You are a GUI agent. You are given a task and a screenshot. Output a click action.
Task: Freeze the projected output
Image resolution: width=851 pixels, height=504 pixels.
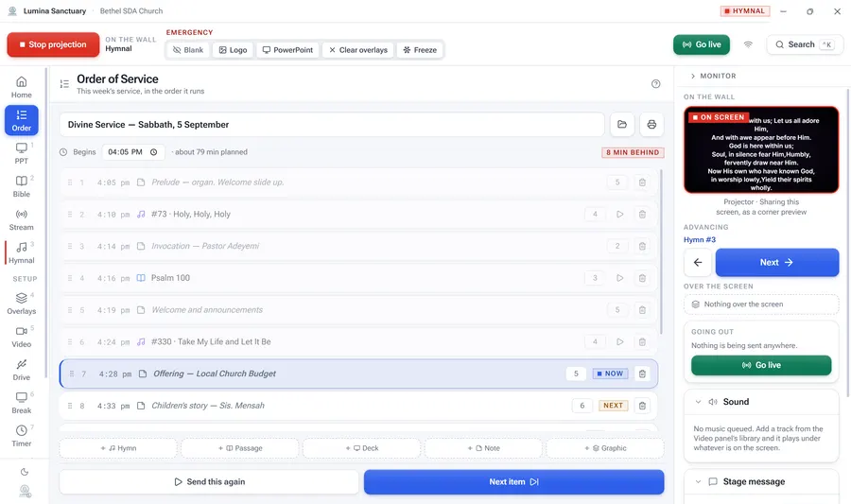click(420, 50)
